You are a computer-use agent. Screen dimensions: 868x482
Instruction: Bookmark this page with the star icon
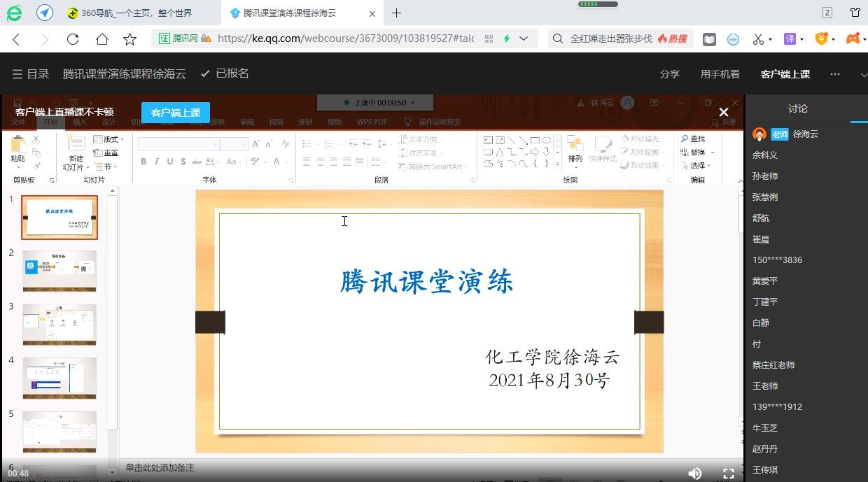[x=129, y=39]
